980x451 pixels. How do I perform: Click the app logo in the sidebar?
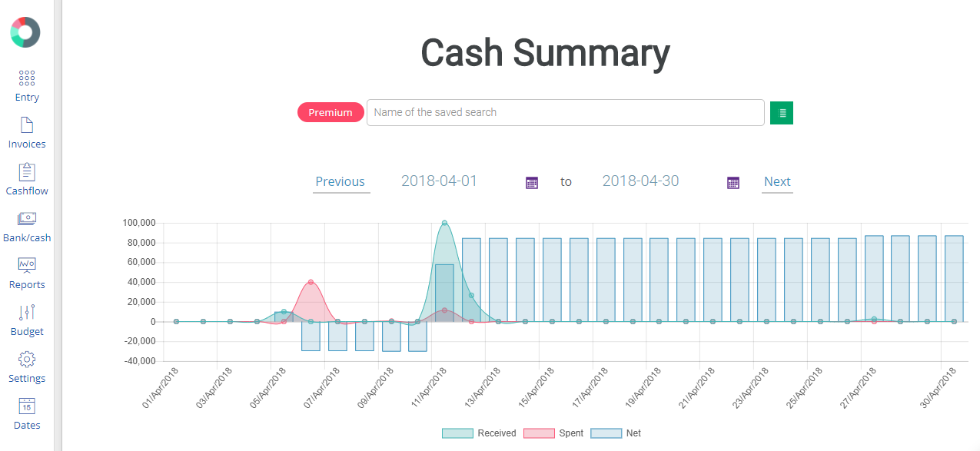tap(26, 32)
